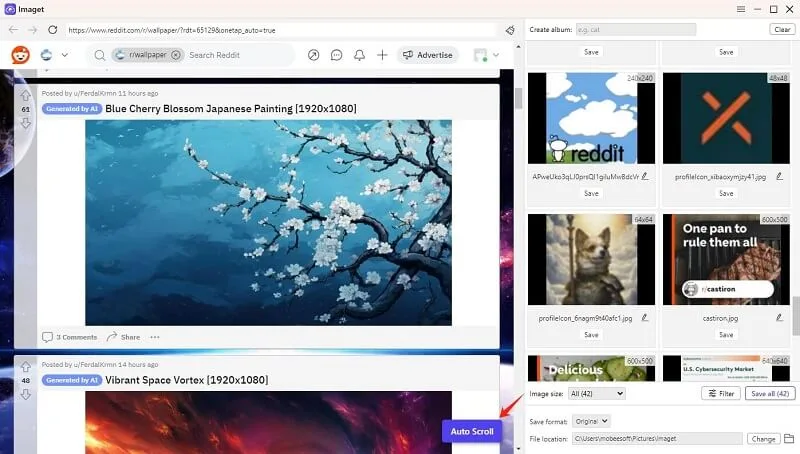Expand the Reddit user profile menu
800x454 pixels.
pyautogui.click(x=486, y=55)
